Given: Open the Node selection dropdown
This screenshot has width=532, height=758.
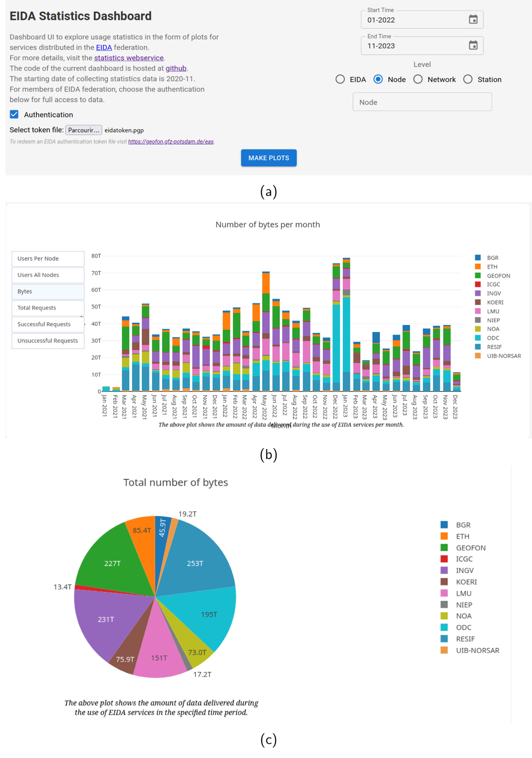Looking at the screenshot, I should [422, 102].
